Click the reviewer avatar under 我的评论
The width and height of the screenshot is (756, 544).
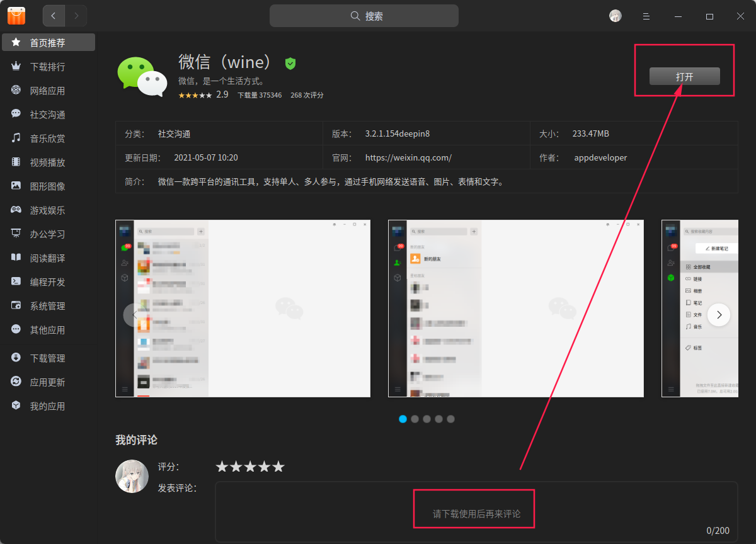pyautogui.click(x=132, y=476)
